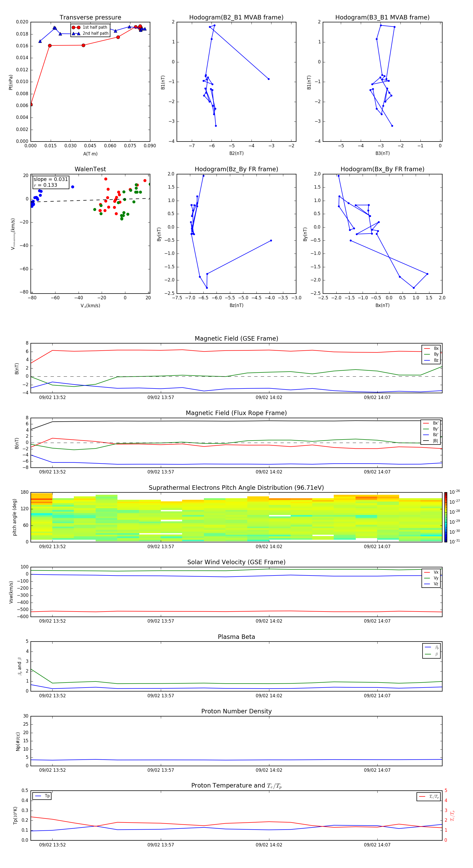The height and width of the screenshot is (868, 473).
Task: Click the '09/02 14:02' tick under Plasma Beta
Action: (x=269, y=696)
